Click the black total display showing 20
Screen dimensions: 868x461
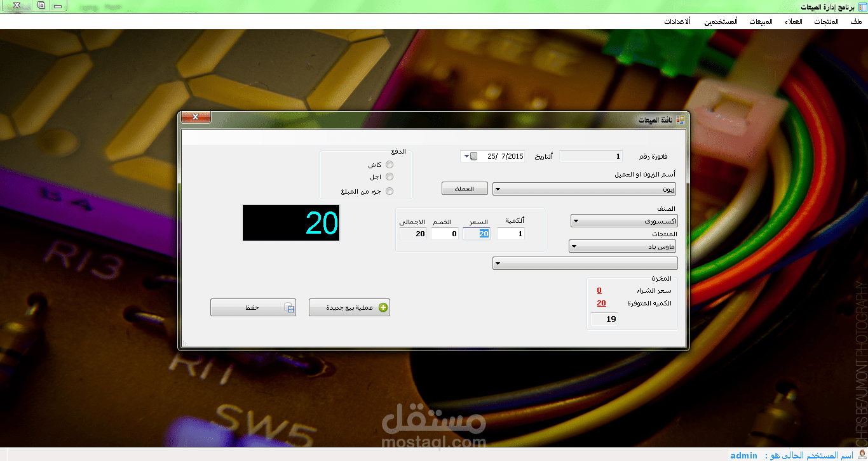click(291, 222)
